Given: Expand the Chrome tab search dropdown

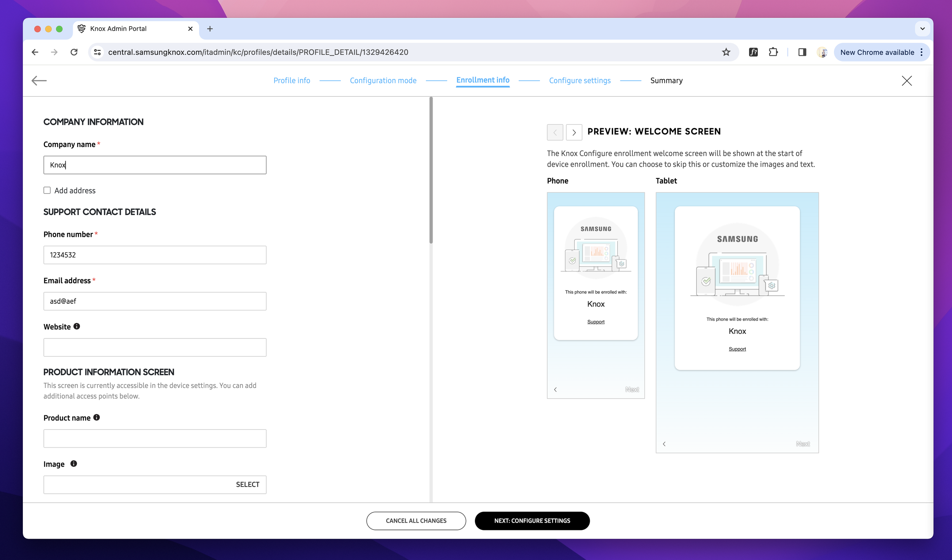Looking at the screenshot, I should [922, 29].
